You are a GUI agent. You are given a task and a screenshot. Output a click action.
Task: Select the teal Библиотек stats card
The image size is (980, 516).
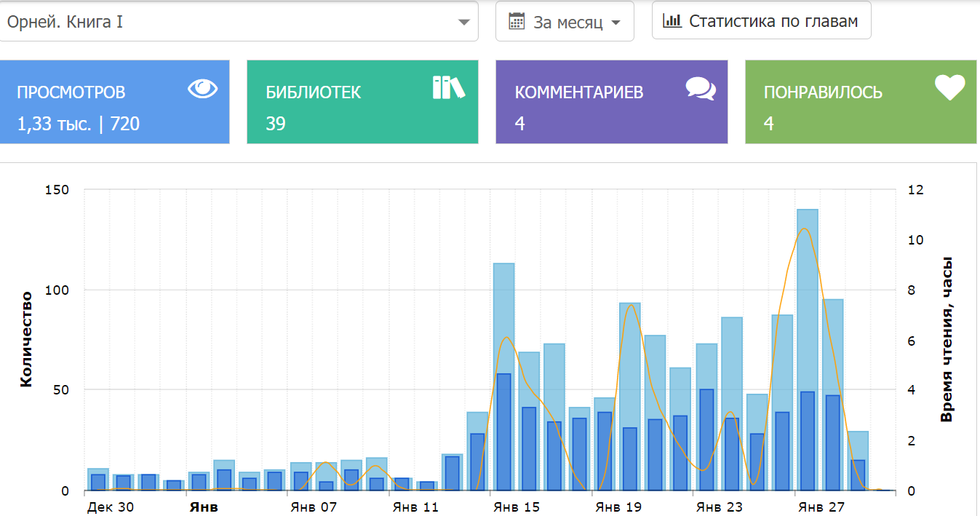click(362, 102)
